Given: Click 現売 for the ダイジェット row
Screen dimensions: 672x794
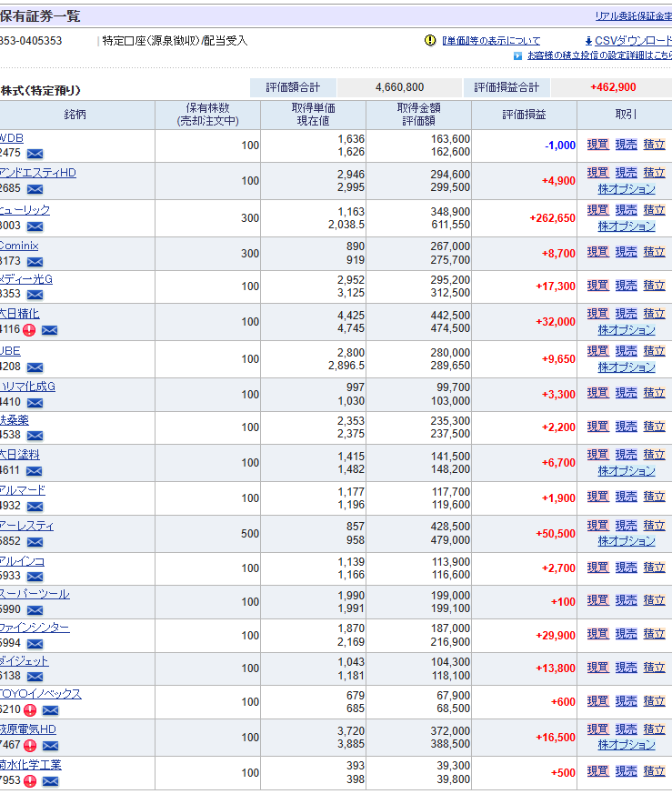Looking at the screenshot, I should [626, 668].
